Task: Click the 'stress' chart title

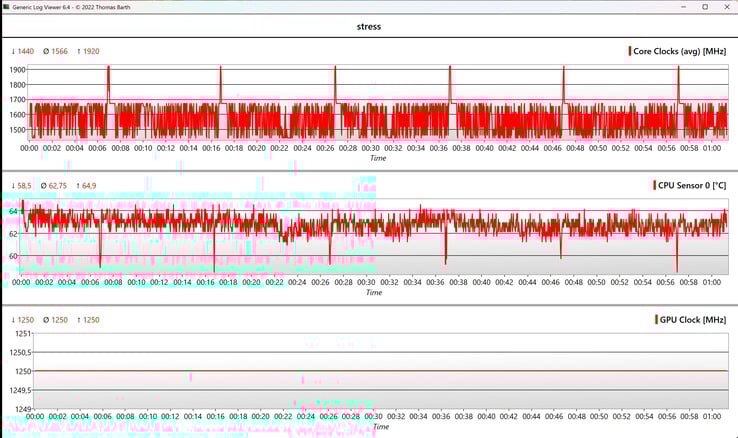Action: pyautogui.click(x=369, y=26)
